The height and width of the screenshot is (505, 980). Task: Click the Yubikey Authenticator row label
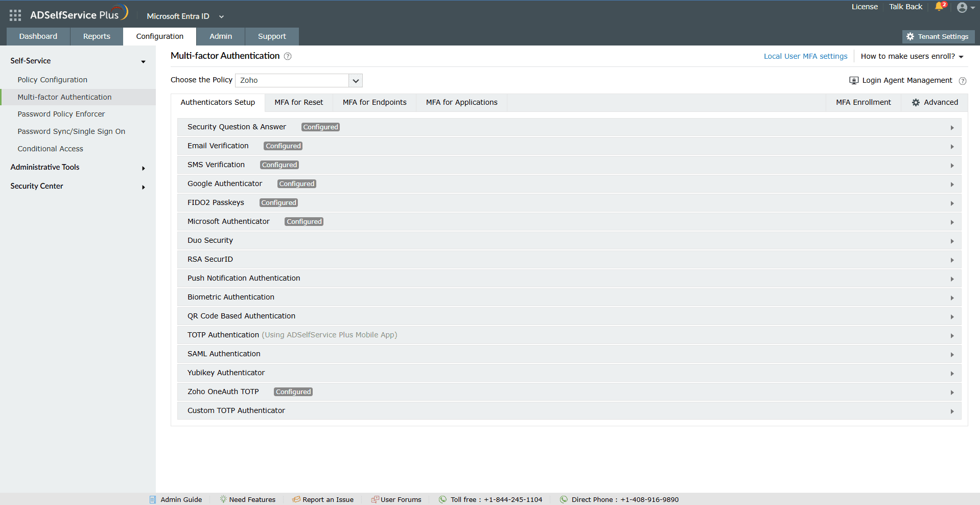(226, 373)
